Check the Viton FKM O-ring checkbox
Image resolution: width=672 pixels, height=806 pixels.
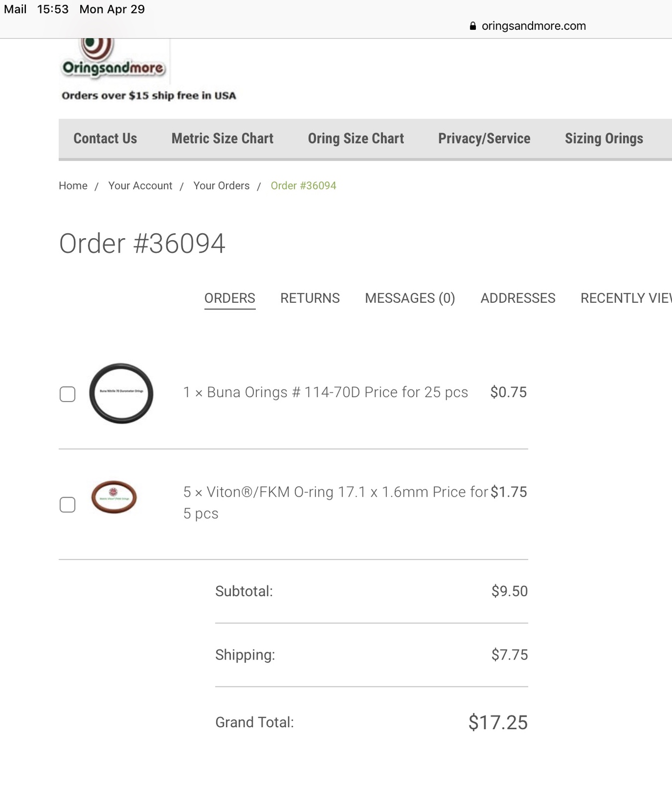coord(68,505)
